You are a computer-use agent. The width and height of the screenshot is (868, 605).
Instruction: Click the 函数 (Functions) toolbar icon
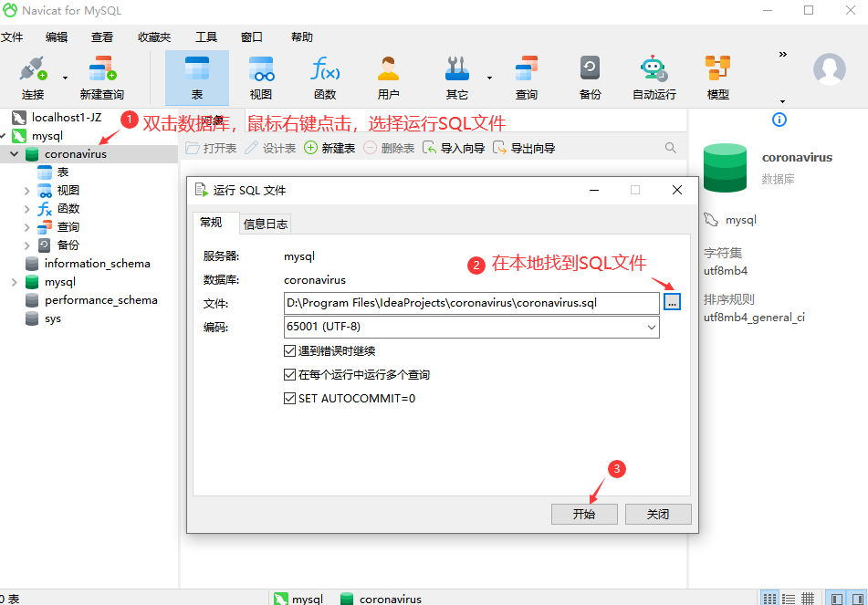coord(326,77)
